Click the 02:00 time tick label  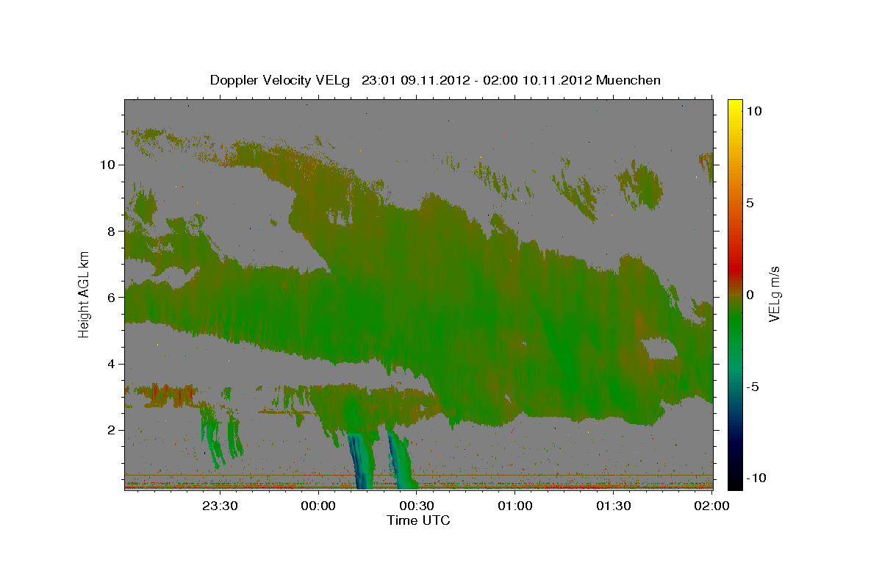(x=711, y=506)
